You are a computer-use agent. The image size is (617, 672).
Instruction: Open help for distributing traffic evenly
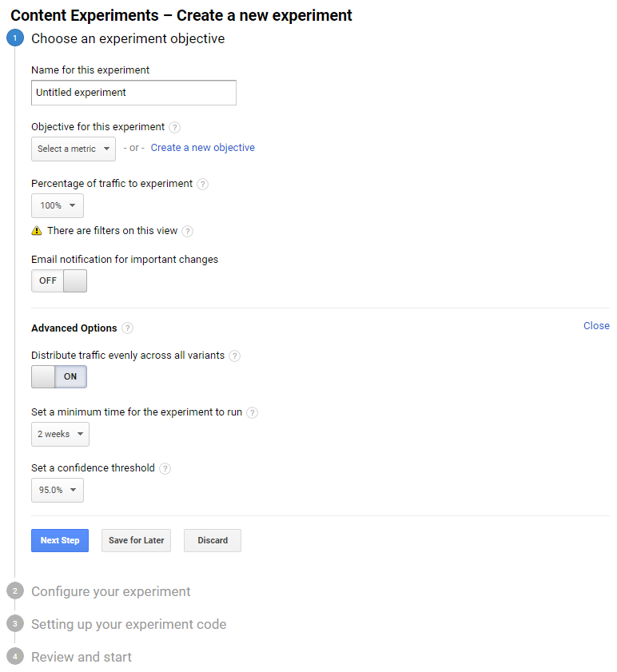(x=234, y=356)
